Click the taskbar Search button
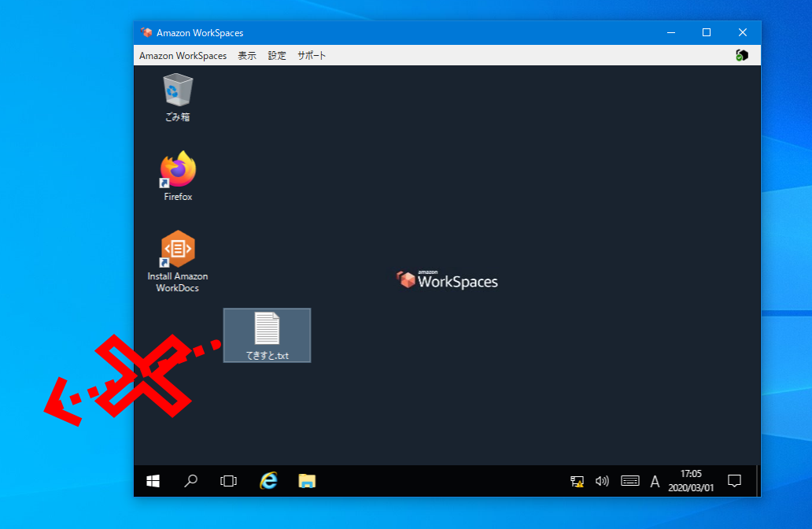 (x=190, y=480)
